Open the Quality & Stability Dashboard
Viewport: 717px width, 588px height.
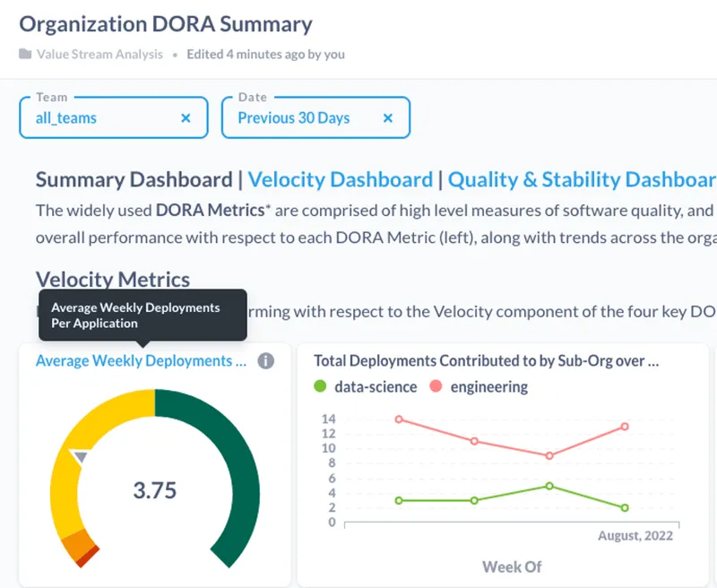coord(582,179)
